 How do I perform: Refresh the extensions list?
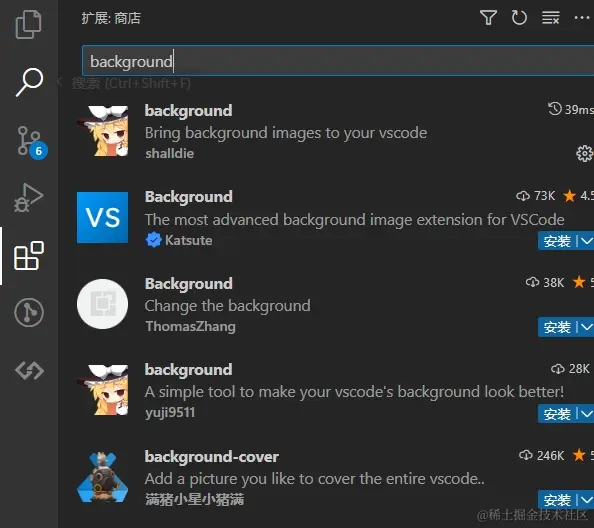coord(519,18)
